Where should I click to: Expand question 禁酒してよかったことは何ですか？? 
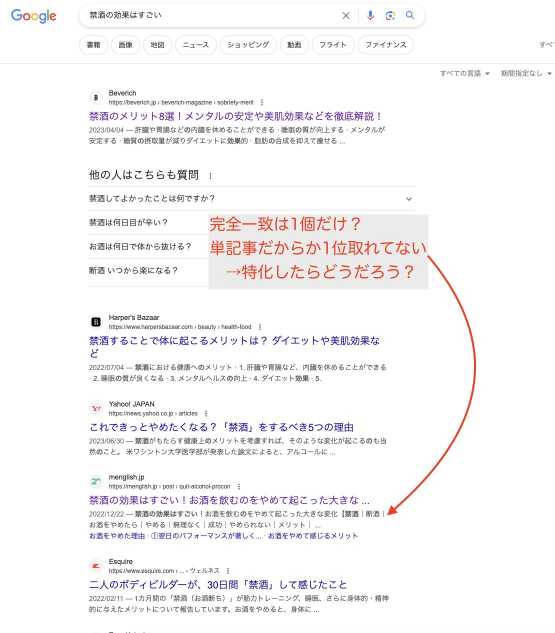pos(252,199)
